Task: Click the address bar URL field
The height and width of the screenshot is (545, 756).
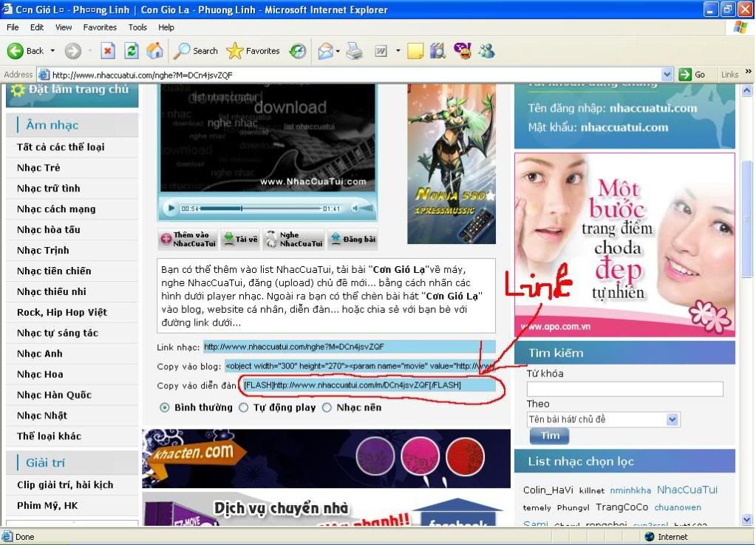Action: [x=355, y=75]
